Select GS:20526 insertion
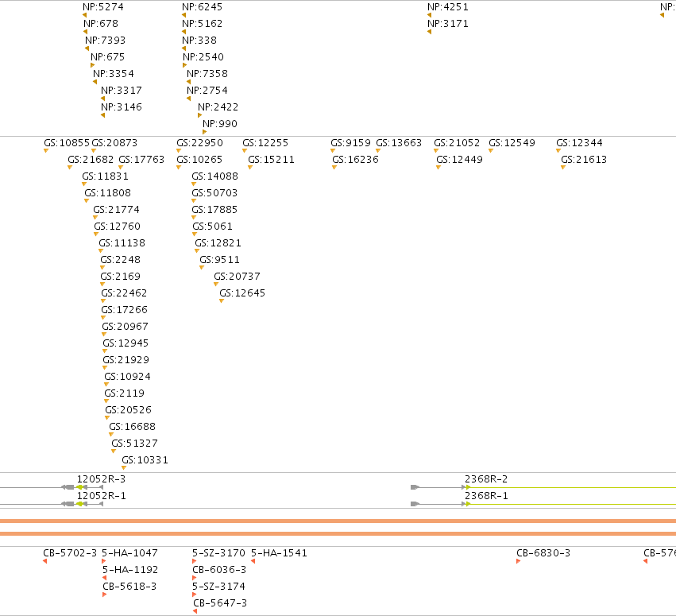 tap(129, 410)
